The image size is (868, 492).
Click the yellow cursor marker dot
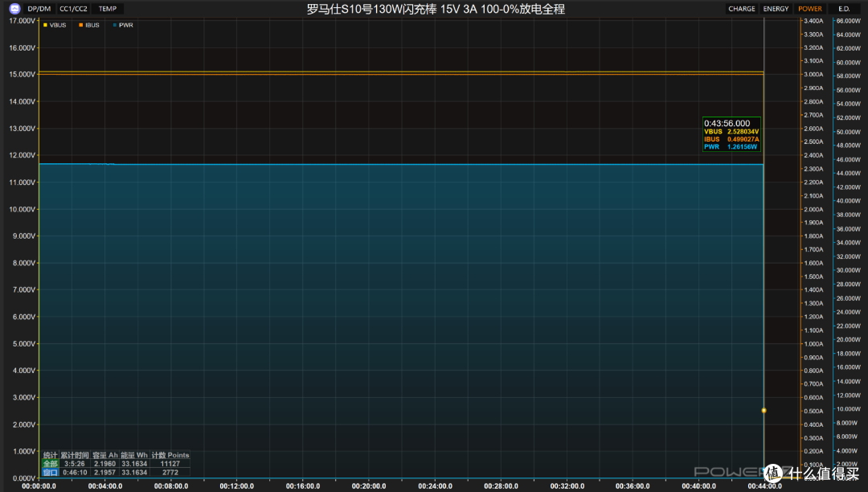[764, 411]
